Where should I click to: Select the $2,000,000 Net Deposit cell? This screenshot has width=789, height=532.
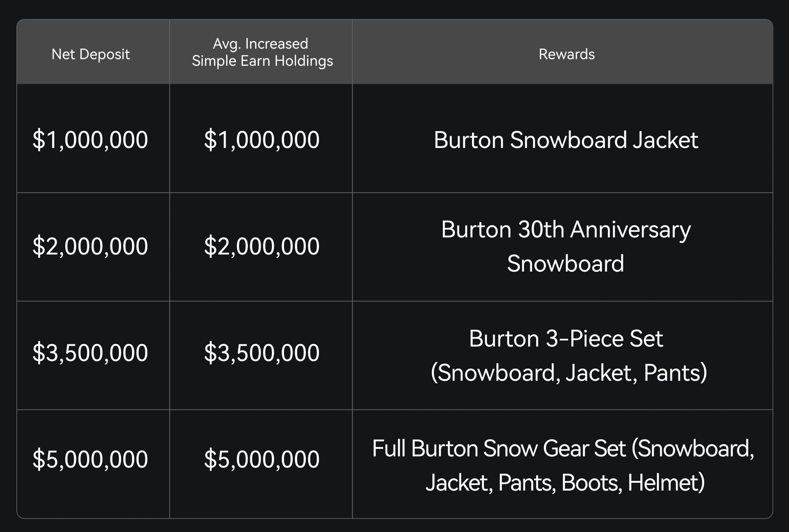click(x=90, y=246)
